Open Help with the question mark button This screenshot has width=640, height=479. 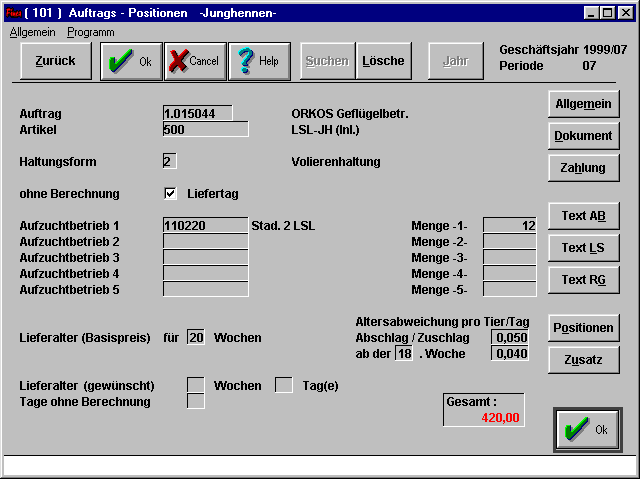click(x=259, y=61)
